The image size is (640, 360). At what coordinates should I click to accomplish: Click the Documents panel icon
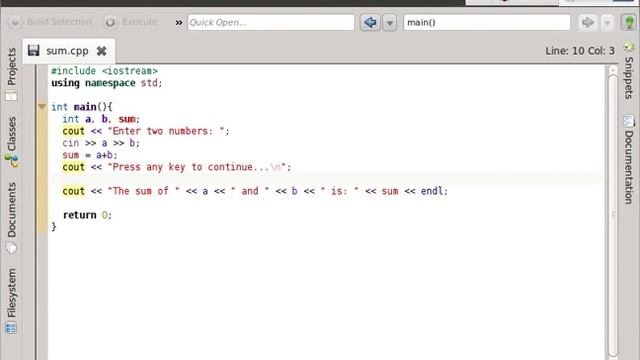click(x=11, y=247)
